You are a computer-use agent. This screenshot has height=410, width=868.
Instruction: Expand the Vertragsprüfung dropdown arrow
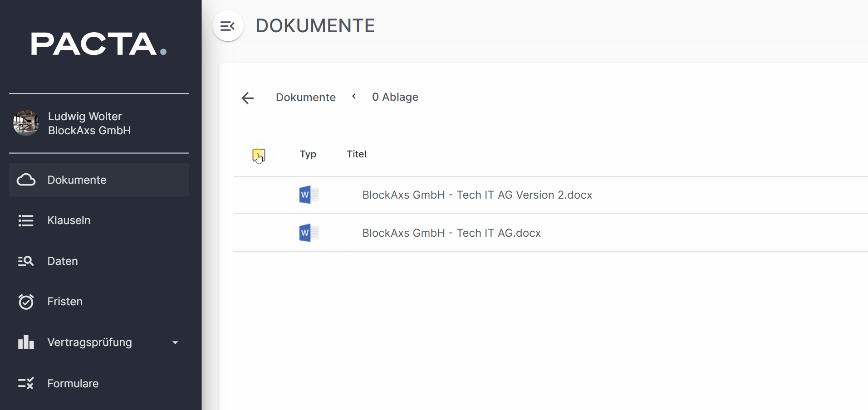click(175, 343)
